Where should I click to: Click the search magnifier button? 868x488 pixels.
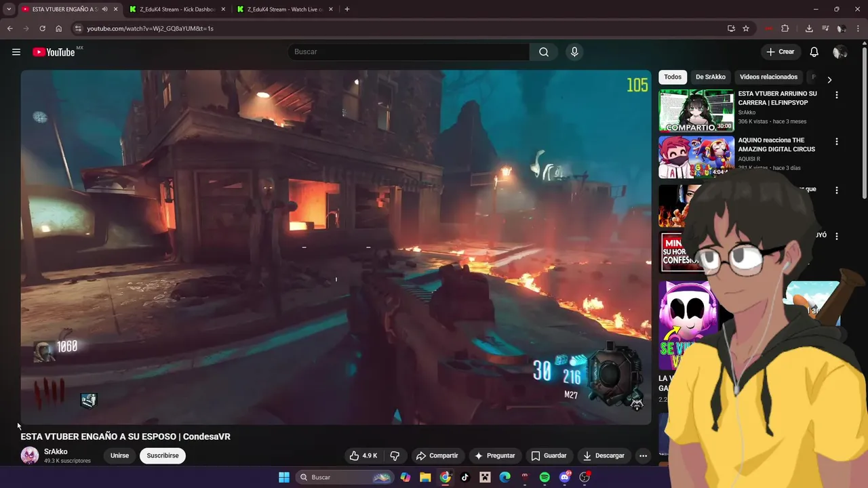click(544, 52)
